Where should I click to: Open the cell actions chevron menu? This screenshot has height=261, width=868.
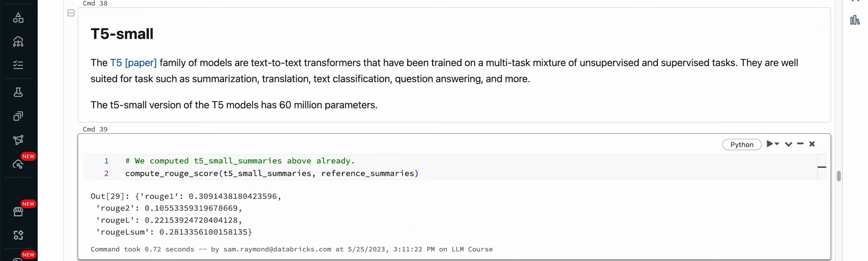pyautogui.click(x=788, y=144)
